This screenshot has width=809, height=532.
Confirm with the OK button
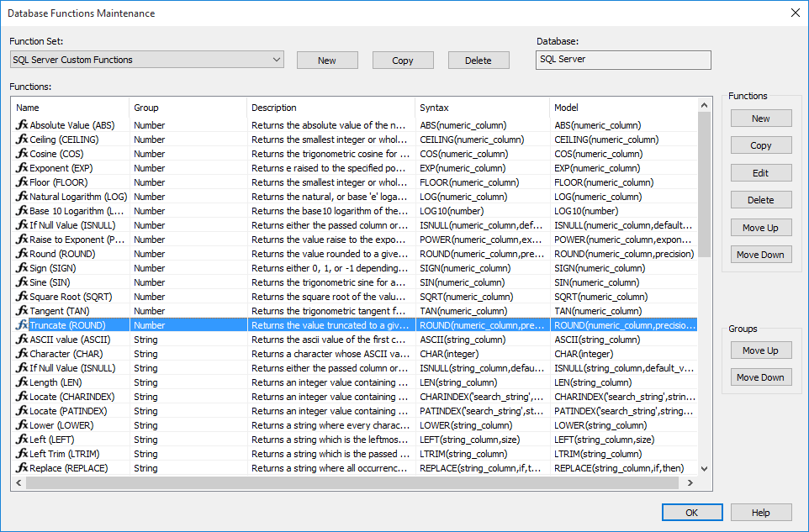[692, 513]
